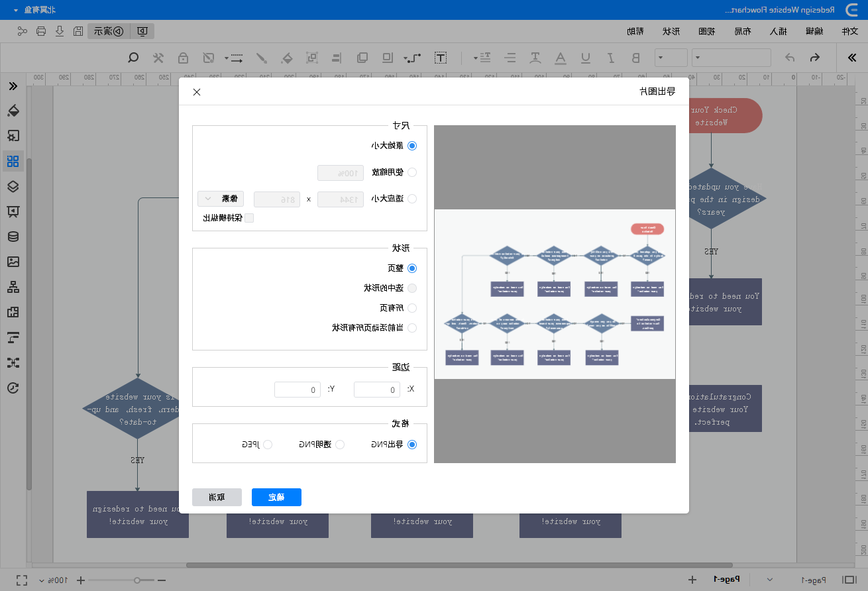868x591 pixels.
Task: Click the share icon in the top bar
Action: click(23, 31)
